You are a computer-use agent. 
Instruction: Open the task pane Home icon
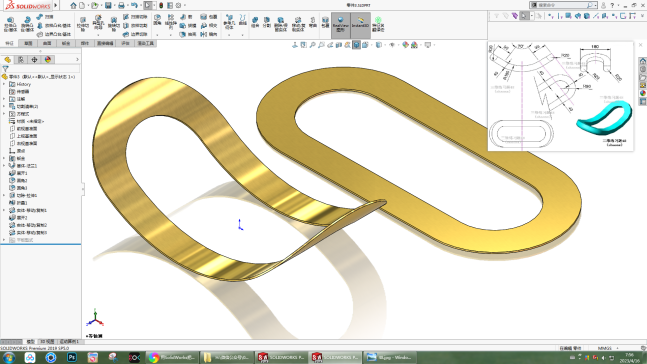click(x=643, y=61)
